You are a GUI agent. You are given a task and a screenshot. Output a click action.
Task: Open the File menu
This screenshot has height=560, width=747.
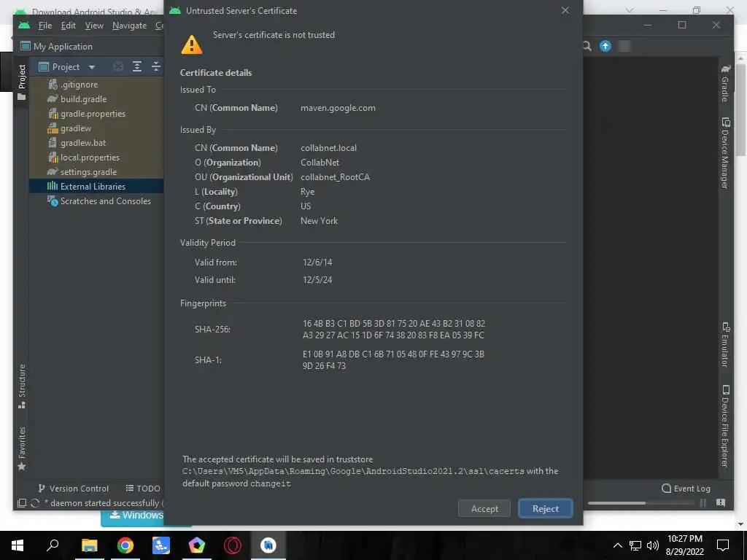44,26
